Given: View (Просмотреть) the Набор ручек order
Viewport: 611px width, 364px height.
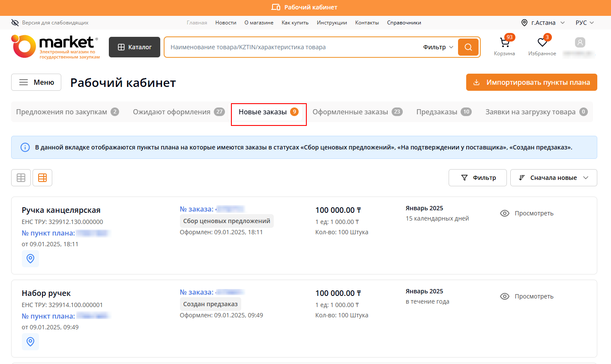Looking at the screenshot, I should (x=527, y=296).
